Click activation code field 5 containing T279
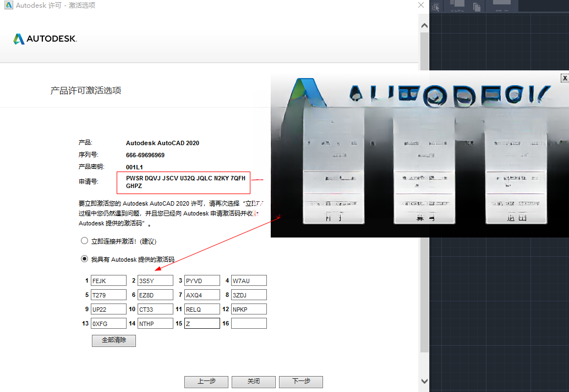569x392 pixels. (108, 295)
